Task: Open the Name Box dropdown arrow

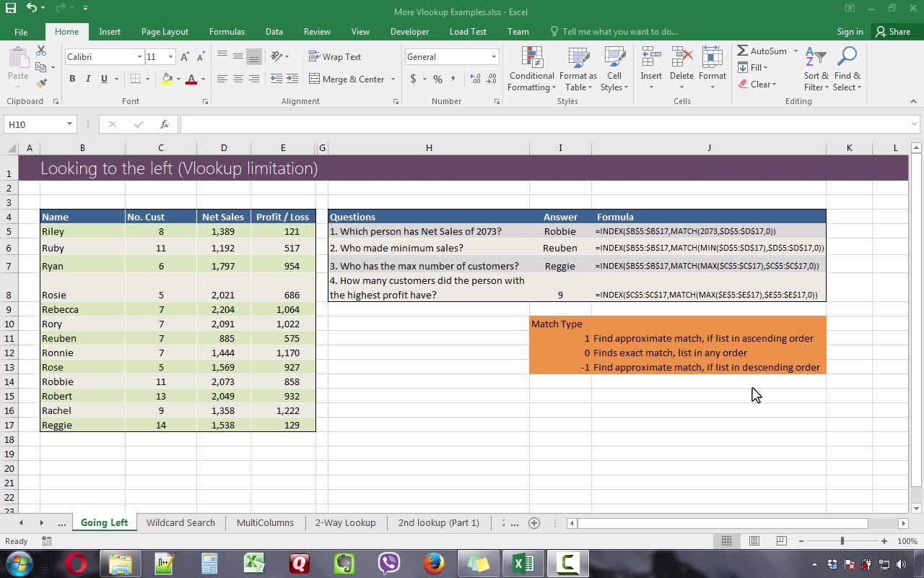Action: coord(69,124)
